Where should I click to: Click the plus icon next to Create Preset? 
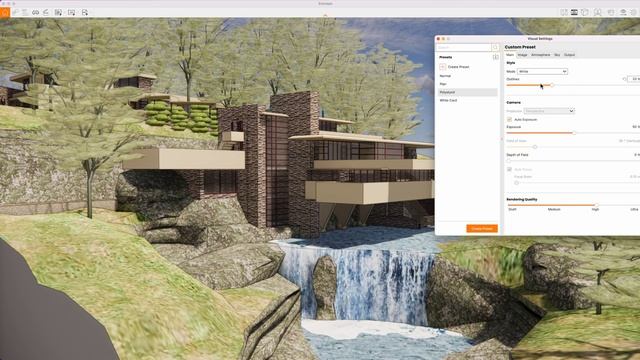pos(442,67)
